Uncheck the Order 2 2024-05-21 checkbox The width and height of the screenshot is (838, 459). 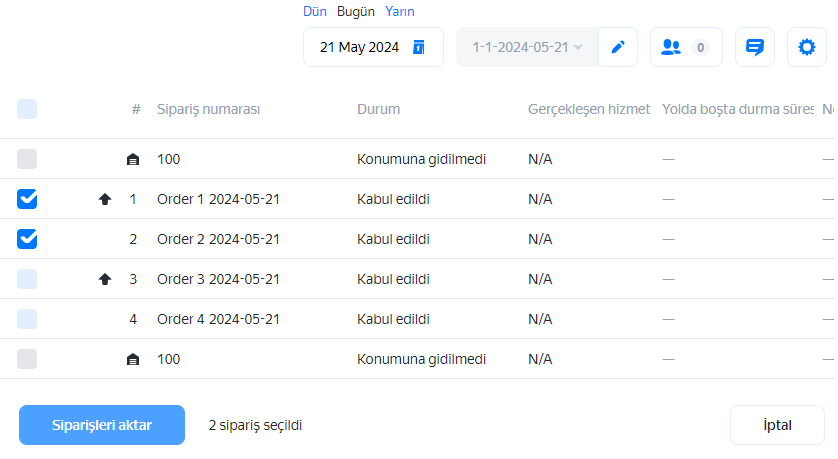pyautogui.click(x=28, y=239)
